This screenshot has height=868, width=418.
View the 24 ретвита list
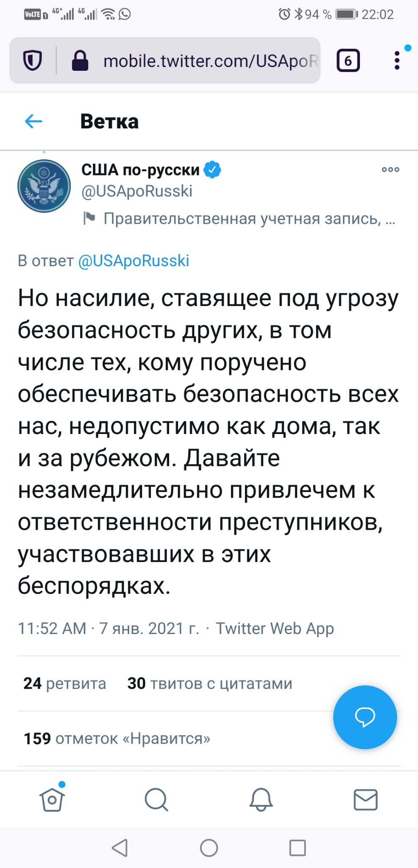(x=65, y=683)
